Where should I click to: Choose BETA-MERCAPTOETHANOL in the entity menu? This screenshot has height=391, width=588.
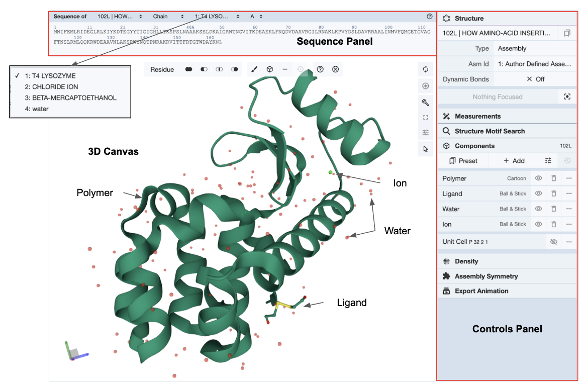70,97
